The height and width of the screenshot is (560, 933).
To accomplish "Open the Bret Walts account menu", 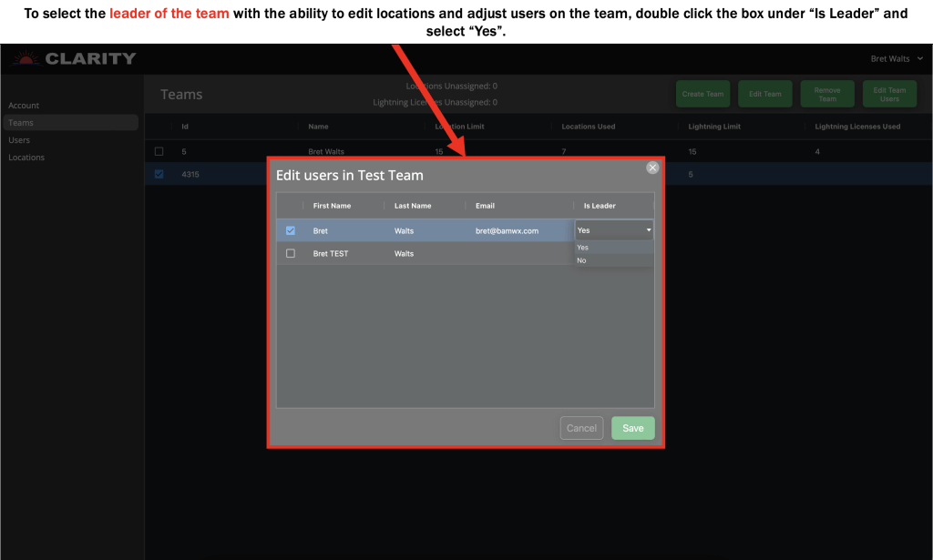I will pos(896,58).
